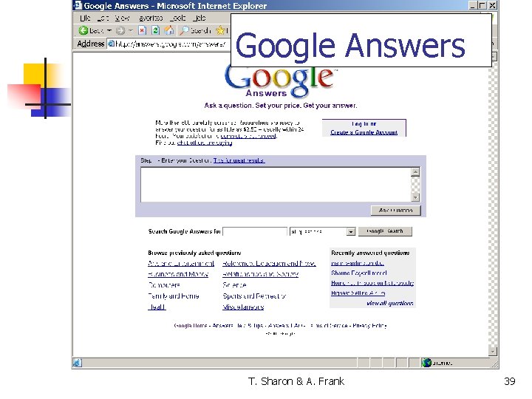Viewport: 532px width, 399px height.
Task: Click the green Back arrow icon
Action: coord(83,30)
